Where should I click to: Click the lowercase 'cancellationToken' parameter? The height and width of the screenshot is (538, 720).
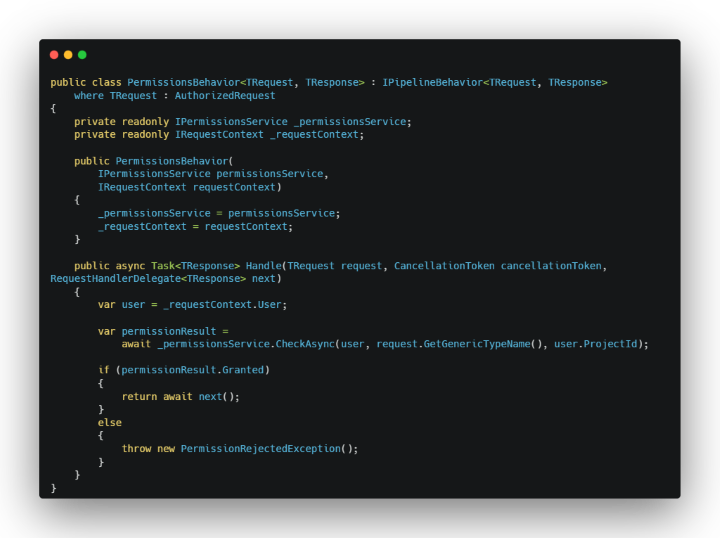pyautogui.click(x=551, y=266)
